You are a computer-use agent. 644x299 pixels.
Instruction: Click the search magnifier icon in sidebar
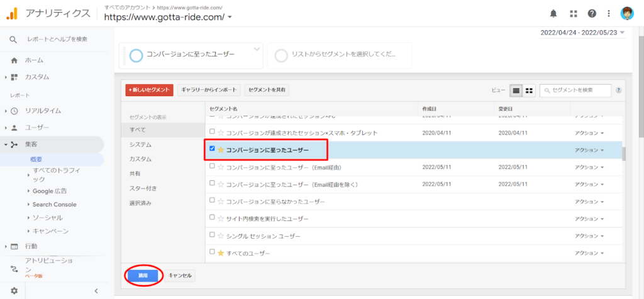pos(14,40)
